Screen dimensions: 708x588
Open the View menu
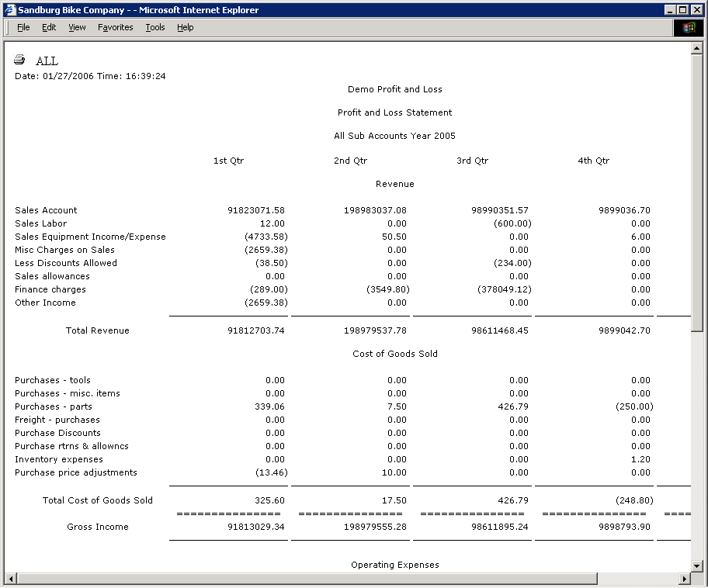click(x=77, y=27)
